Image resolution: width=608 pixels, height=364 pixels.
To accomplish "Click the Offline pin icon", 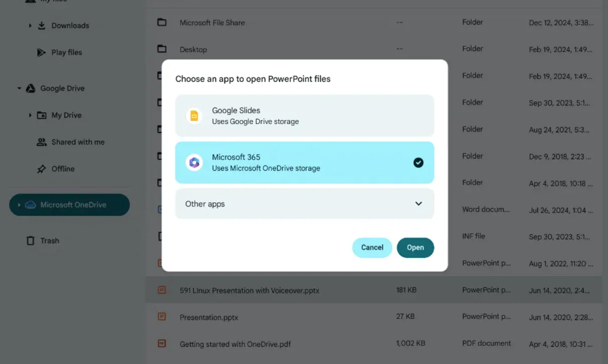I will pos(42,169).
